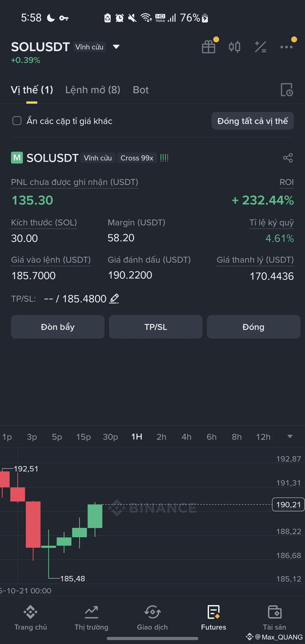Switch to the Lệnh mở (8) tab
The height and width of the screenshot is (644, 305).
(93, 90)
